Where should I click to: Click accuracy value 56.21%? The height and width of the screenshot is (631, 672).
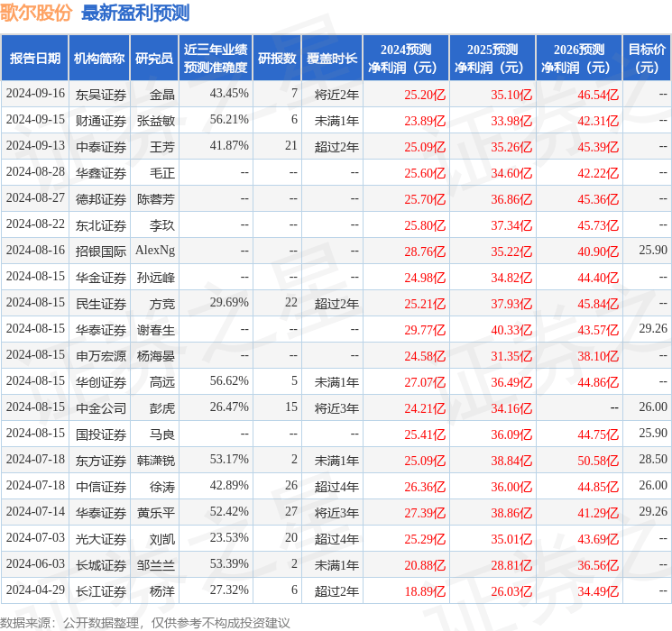click(x=229, y=120)
